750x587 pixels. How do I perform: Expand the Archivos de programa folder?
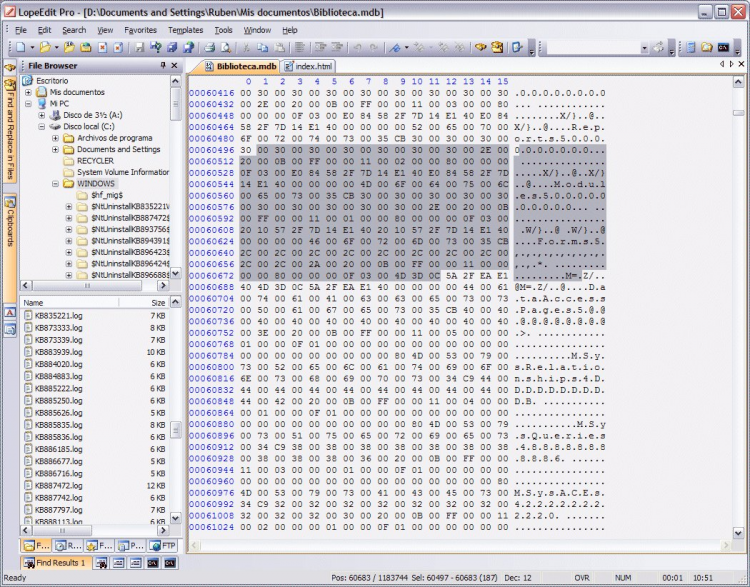(56, 138)
